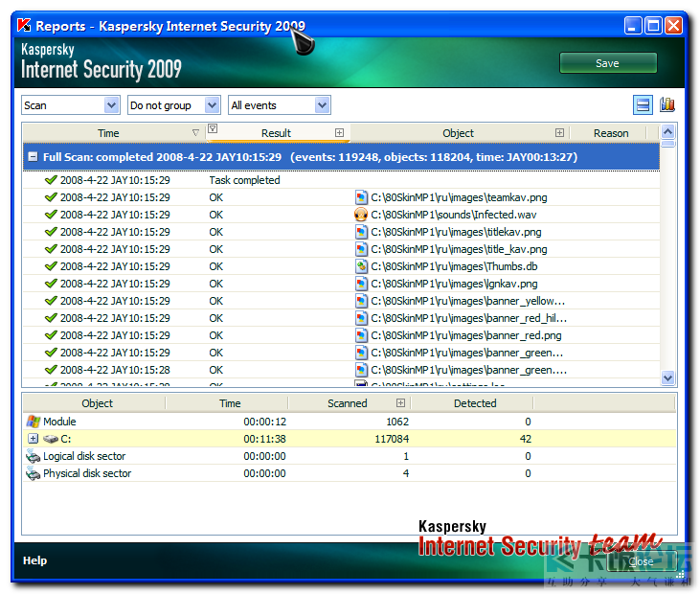The image size is (700, 594).
Task: Click the Kaspersky K logo in title bar
Action: [x=24, y=26]
